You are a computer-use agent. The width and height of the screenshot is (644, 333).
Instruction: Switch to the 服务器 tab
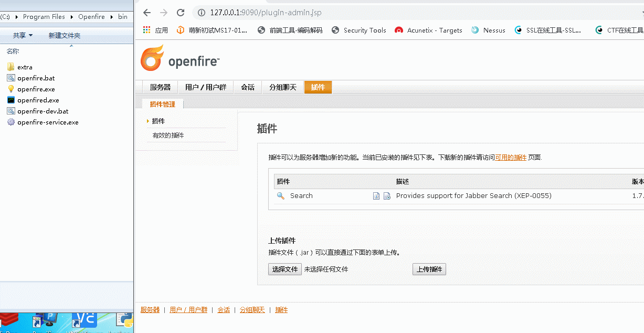pyautogui.click(x=160, y=87)
